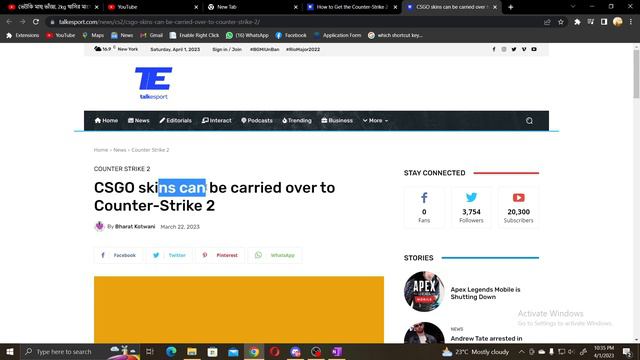640x360 pixels.
Task: Click the Apex Legends story thumbnail
Action: pyautogui.click(x=424, y=291)
